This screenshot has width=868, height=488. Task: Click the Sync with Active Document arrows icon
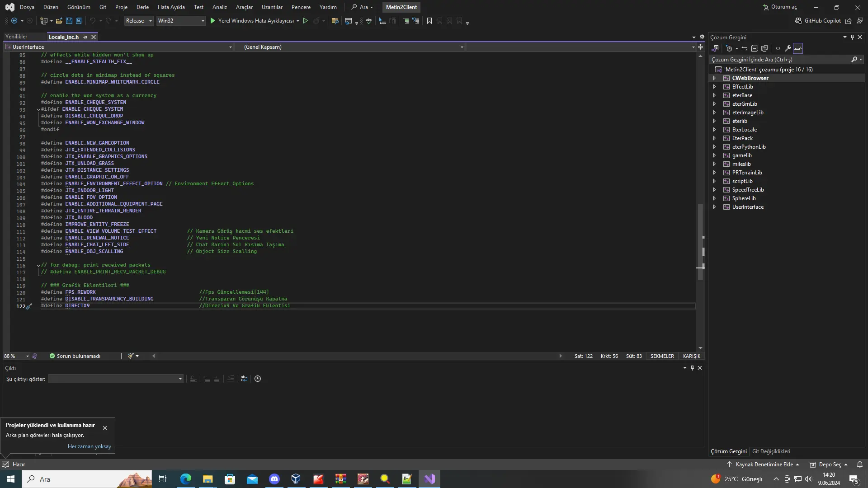click(745, 48)
